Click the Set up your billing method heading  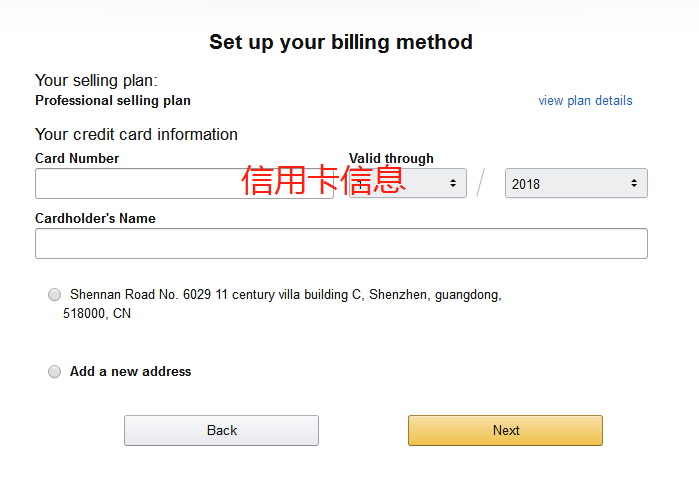[341, 42]
